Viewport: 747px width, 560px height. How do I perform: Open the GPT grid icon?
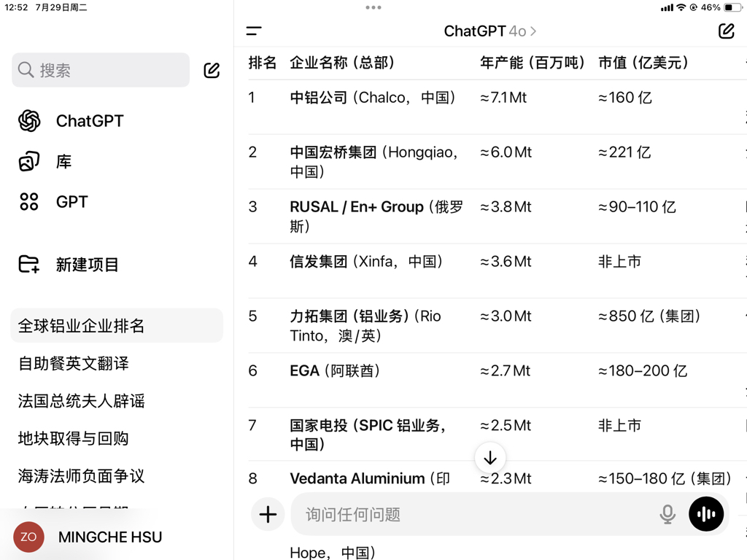tap(29, 202)
